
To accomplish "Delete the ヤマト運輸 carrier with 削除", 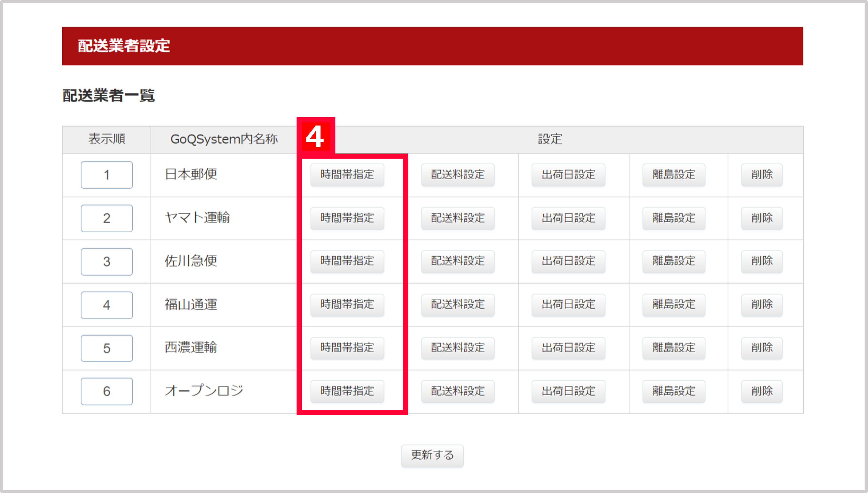I will tap(762, 218).
